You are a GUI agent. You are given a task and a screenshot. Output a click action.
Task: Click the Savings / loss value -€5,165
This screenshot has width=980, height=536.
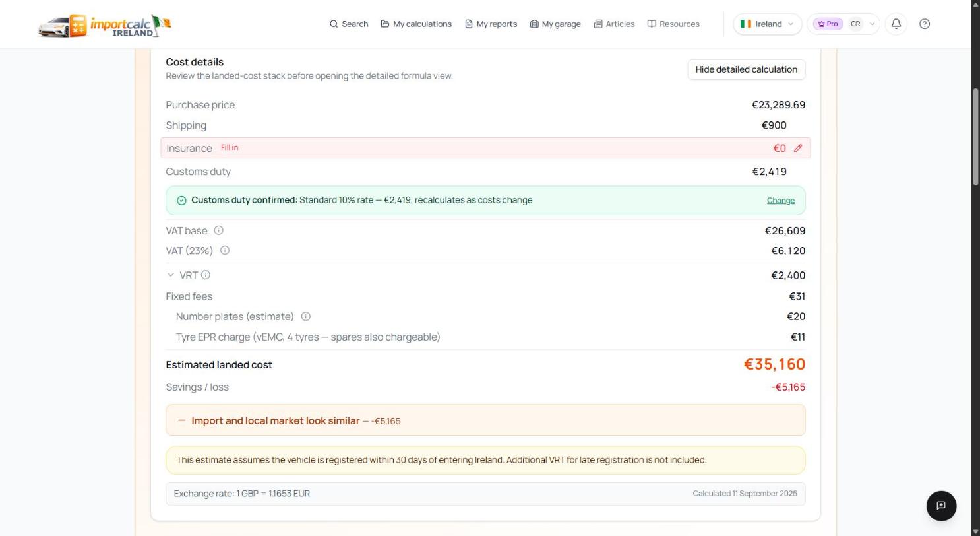(x=788, y=387)
